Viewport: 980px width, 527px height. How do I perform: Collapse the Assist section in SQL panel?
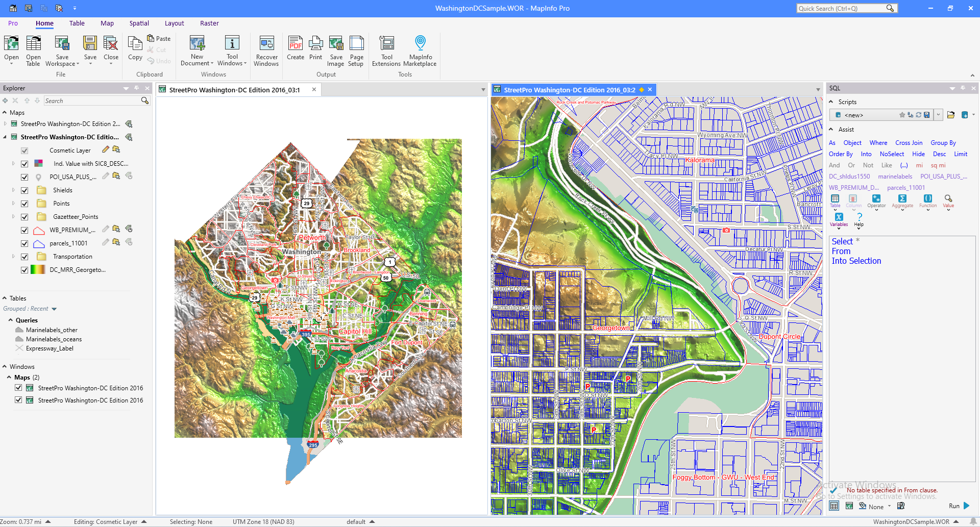[x=831, y=129]
